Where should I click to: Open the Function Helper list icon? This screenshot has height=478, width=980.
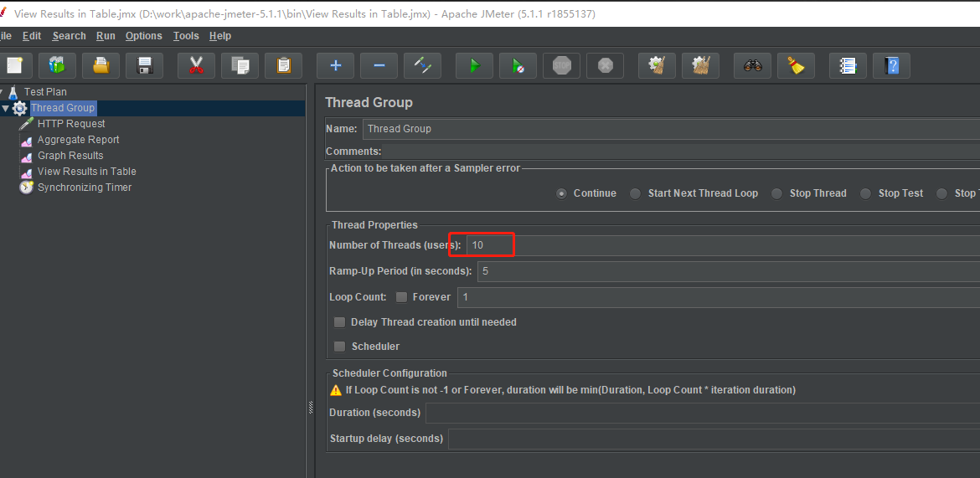coord(848,65)
